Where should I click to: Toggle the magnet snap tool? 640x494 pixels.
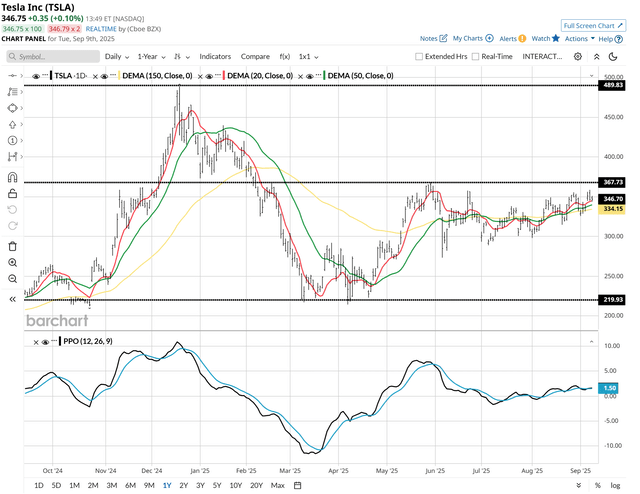pos(12,177)
